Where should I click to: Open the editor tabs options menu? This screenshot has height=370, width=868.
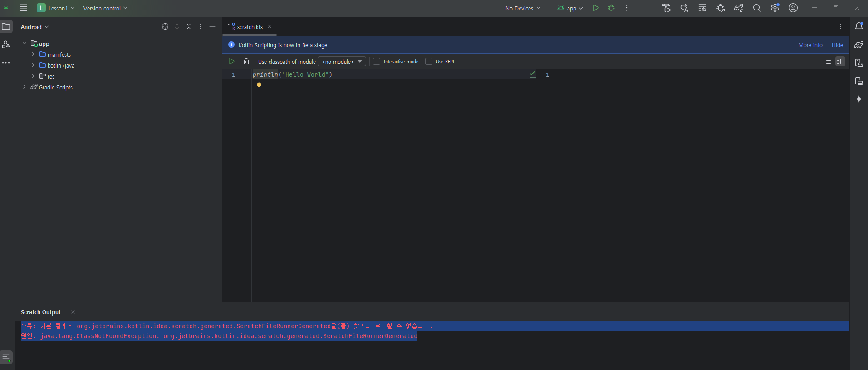point(840,26)
